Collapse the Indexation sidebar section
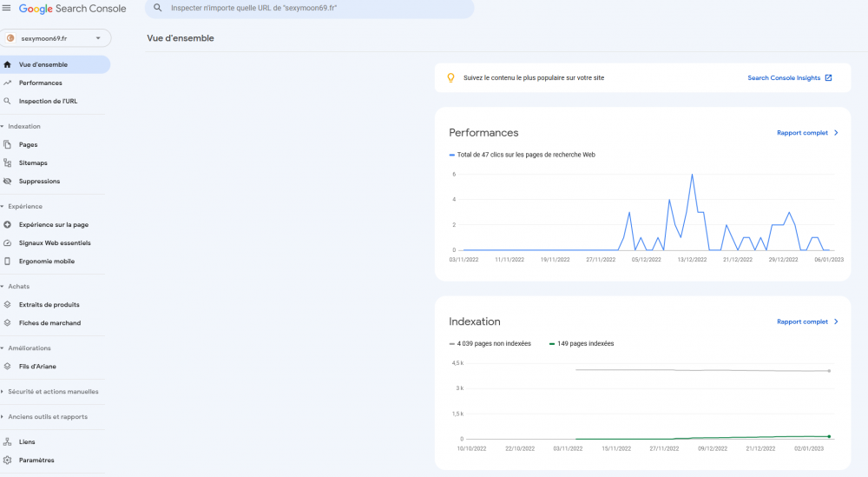This screenshot has height=477, width=868. pyautogui.click(x=24, y=126)
